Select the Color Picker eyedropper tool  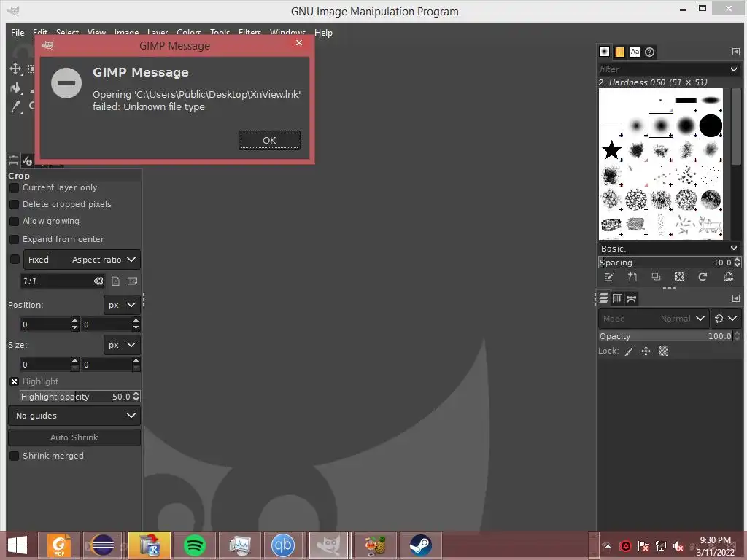click(16, 106)
